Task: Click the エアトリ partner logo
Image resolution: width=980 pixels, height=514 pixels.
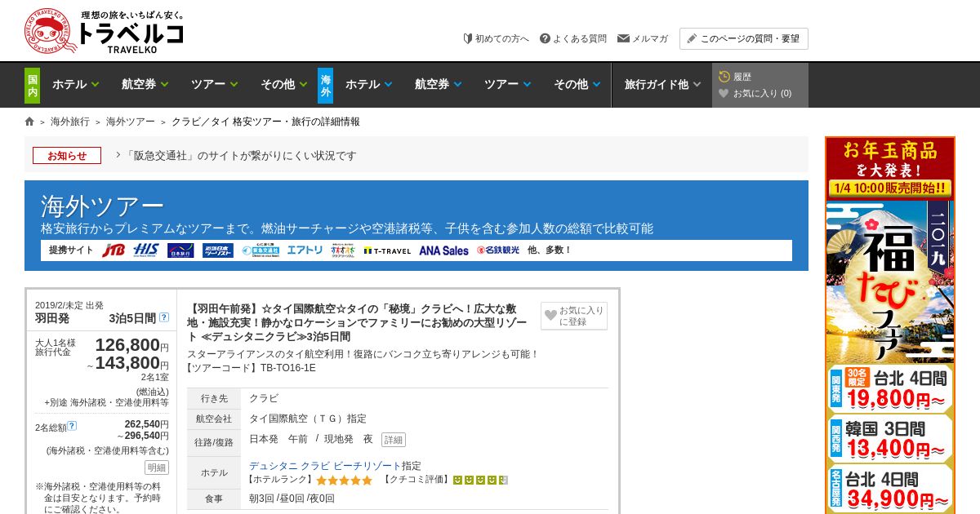Action: pos(305,250)
